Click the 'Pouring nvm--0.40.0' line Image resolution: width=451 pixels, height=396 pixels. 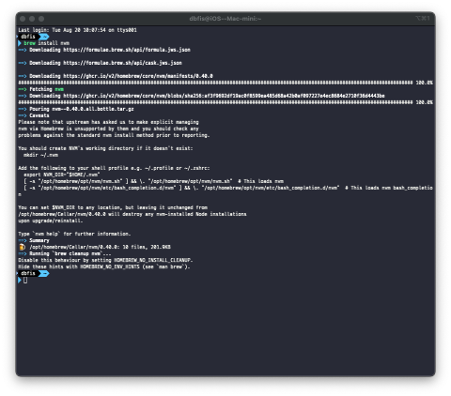point(76,109)
